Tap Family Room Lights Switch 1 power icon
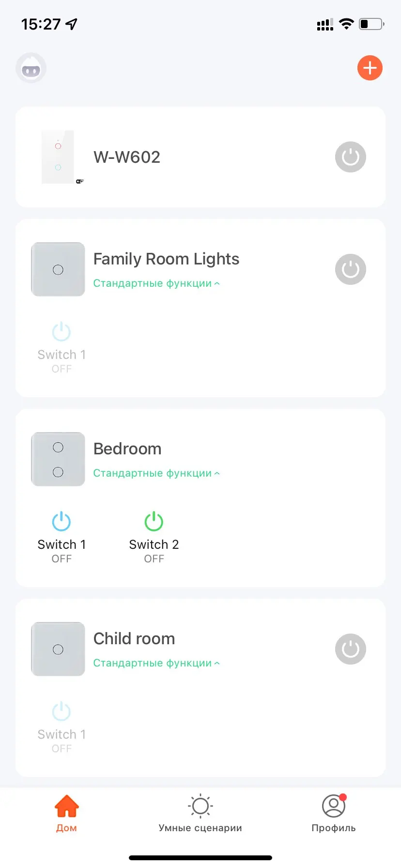This screenshot has width=401, height=868. (62, 332)
